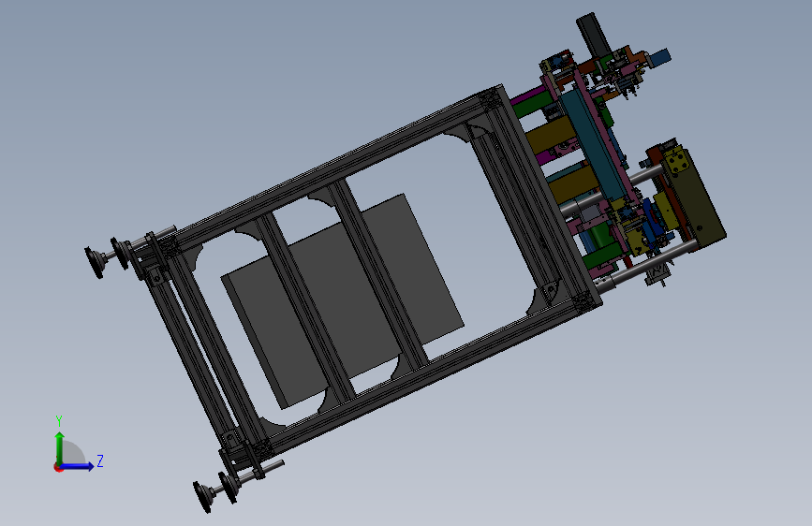
Task: Select the large dark gray flat plate
Action: click(342, 300)
